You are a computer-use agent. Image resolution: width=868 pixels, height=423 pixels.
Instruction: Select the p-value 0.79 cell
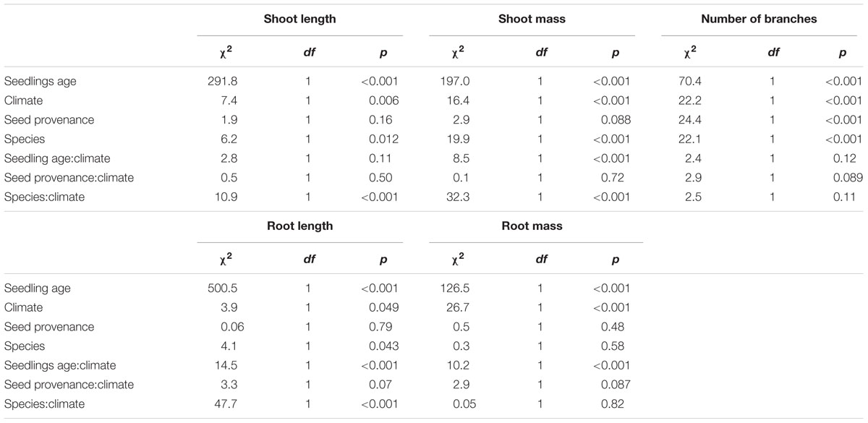[x=388, y=327]
